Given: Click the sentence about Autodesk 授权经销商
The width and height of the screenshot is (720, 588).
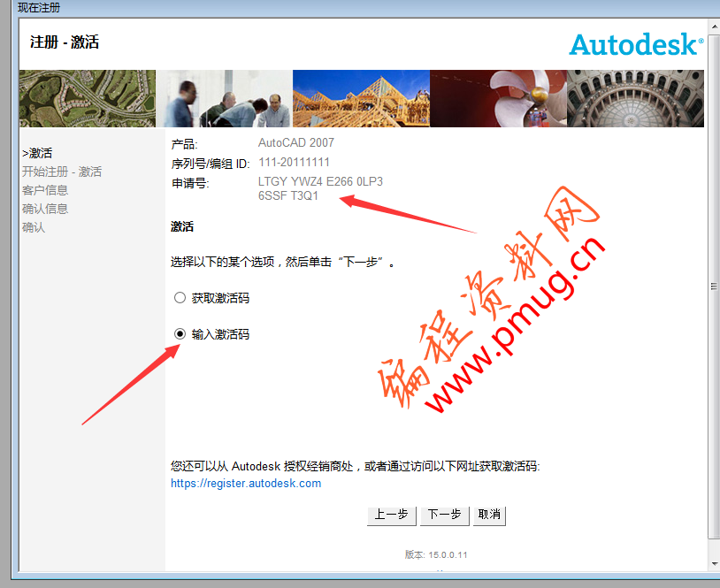Looking at the screenshot, I should point(355,466).
